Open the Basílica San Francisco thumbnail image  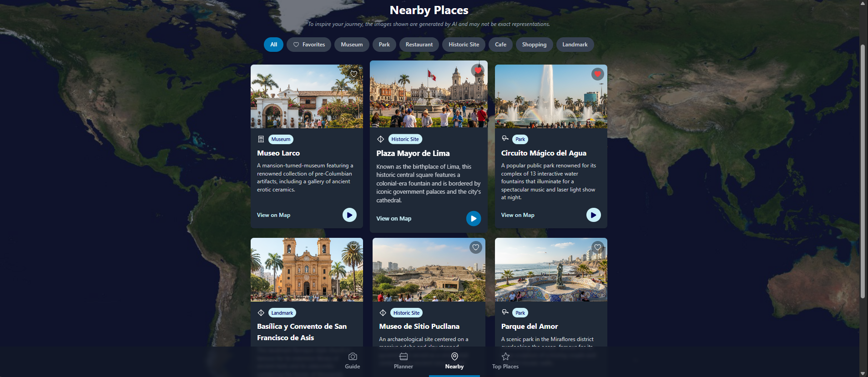(307, 270)
